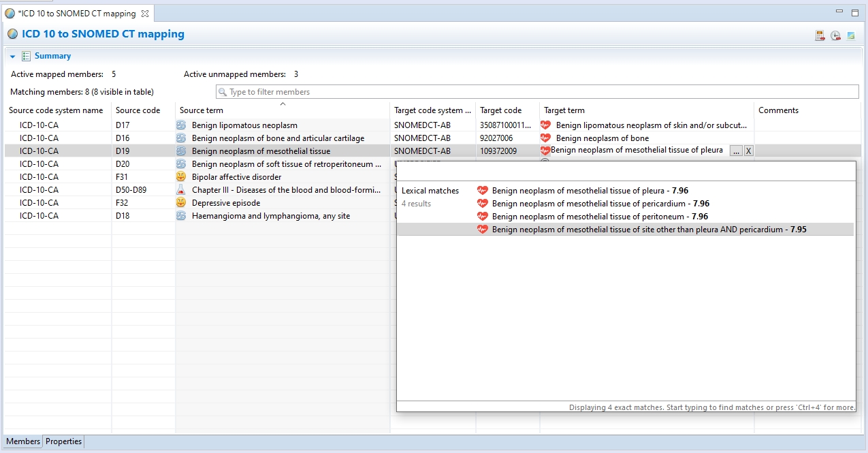The image size is (868, 453).
Task: Click the Target code column header
Action: (x=500, y=110)
